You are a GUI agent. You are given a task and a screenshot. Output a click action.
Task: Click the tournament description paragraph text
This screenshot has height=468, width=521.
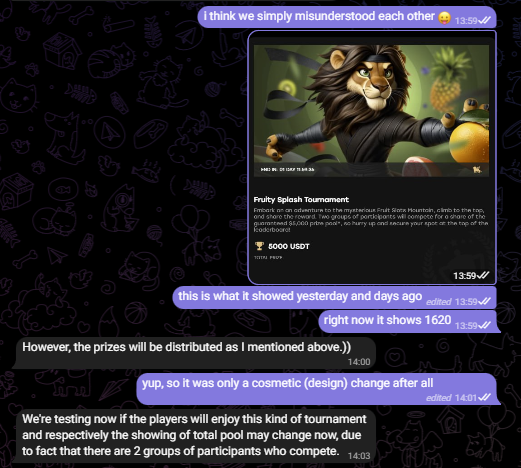click(371, 220)
